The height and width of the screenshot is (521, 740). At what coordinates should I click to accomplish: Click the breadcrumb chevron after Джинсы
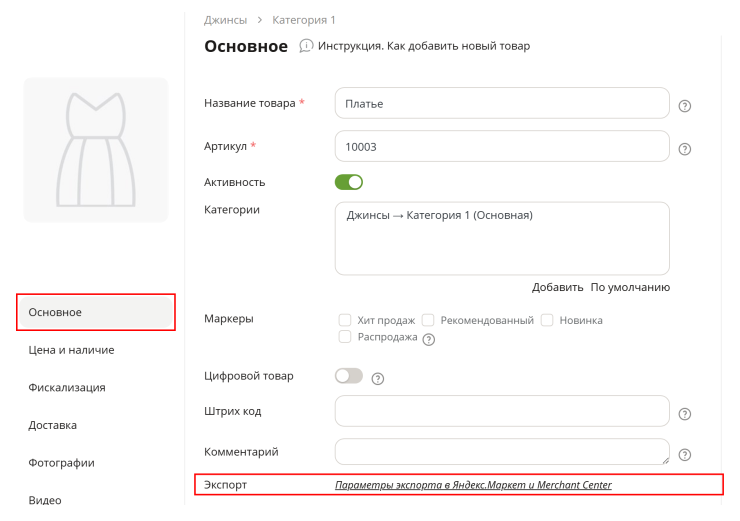tap(260, 20)
